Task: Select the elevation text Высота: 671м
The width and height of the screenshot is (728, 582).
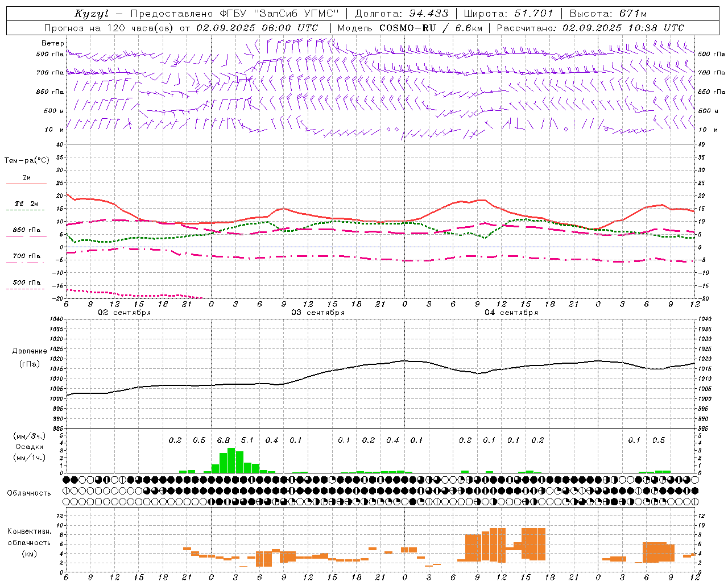Action: 608,14
